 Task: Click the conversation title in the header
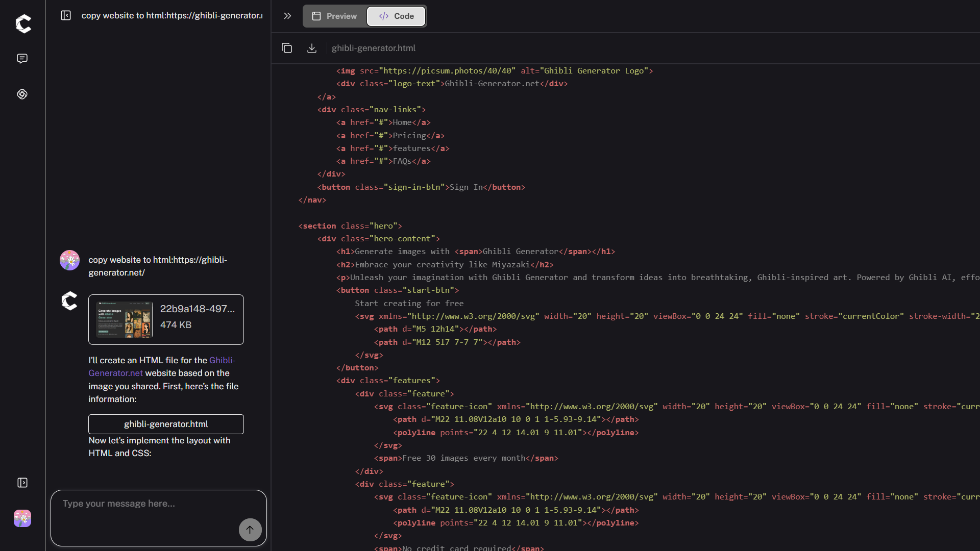coord(172,15)
